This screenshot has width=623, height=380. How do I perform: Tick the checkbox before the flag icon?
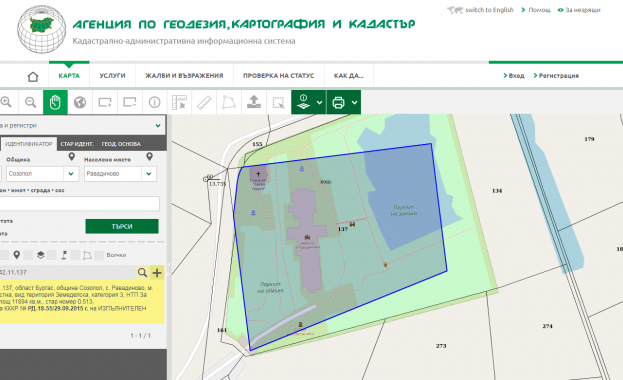point(52,255)
